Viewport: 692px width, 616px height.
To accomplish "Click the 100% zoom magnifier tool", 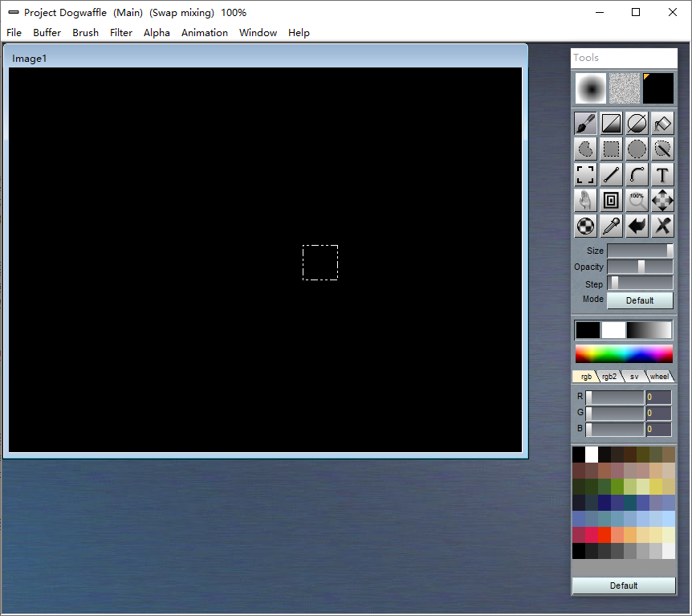I will pos(637,201).
